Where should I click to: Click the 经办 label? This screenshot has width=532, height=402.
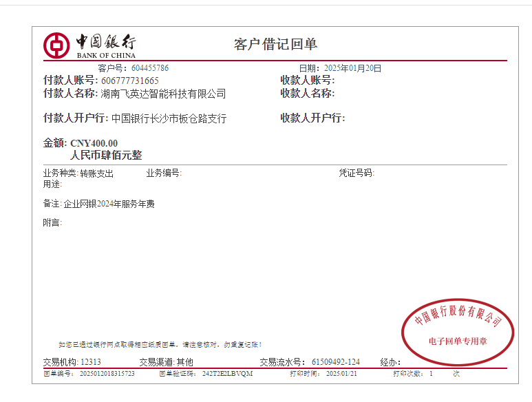pos(390,362)
